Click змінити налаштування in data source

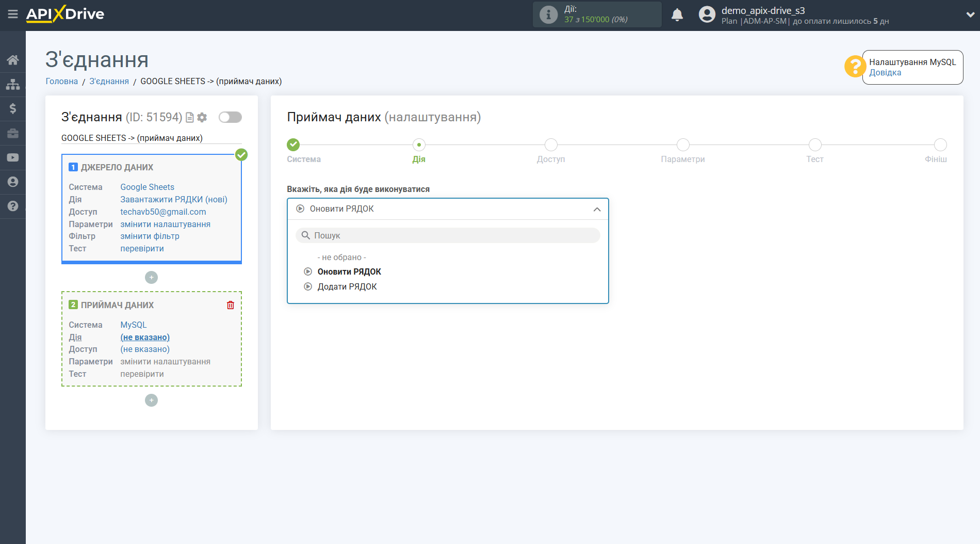tap(165, 224)
